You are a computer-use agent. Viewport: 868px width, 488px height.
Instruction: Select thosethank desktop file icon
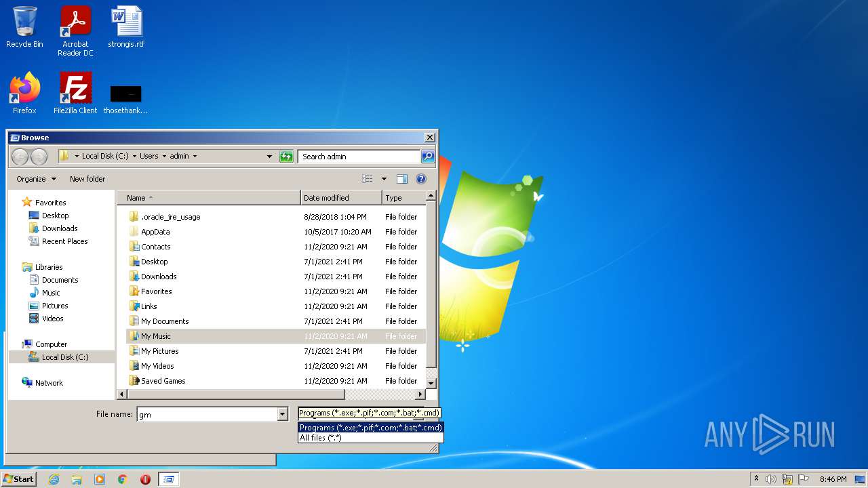(x=125, y=98)
